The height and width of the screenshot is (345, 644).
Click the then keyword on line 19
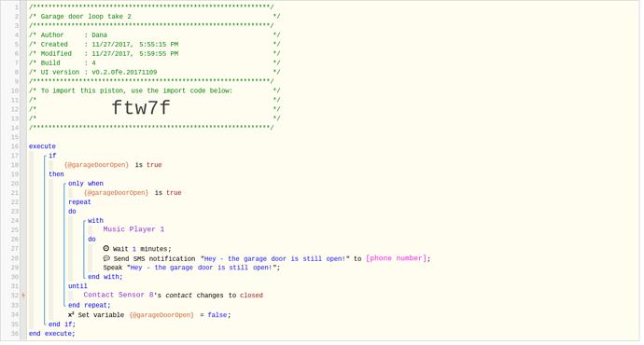click(56, 174)
